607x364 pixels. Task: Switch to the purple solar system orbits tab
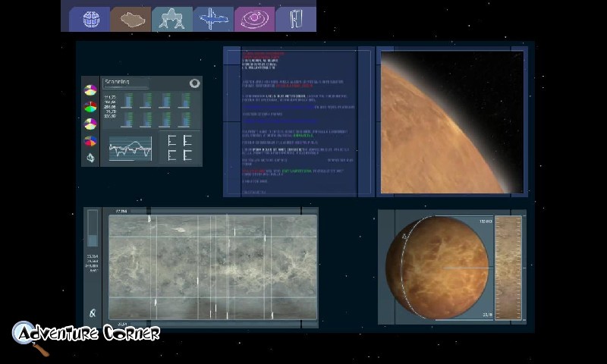tap(254, 19)
